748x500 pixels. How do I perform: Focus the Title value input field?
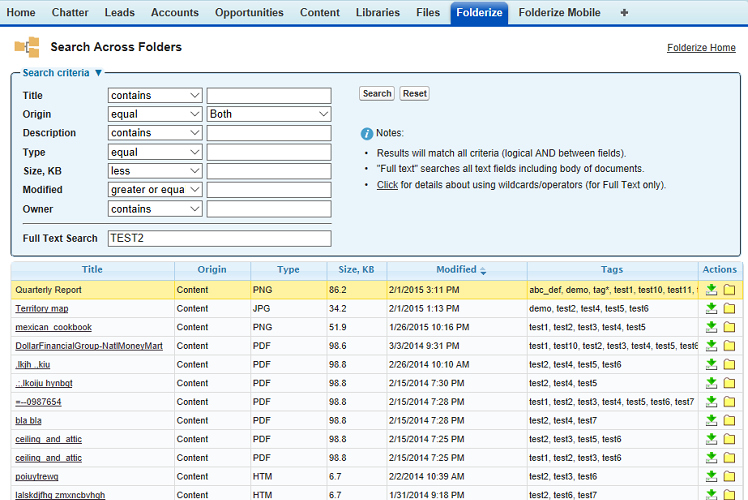pos(269,95)
